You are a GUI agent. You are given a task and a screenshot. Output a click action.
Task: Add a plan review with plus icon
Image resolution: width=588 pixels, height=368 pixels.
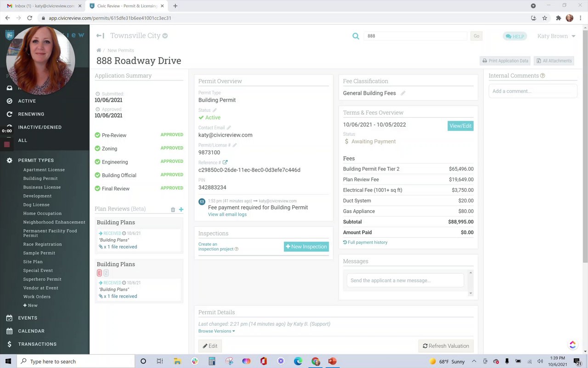pos(181,209)
